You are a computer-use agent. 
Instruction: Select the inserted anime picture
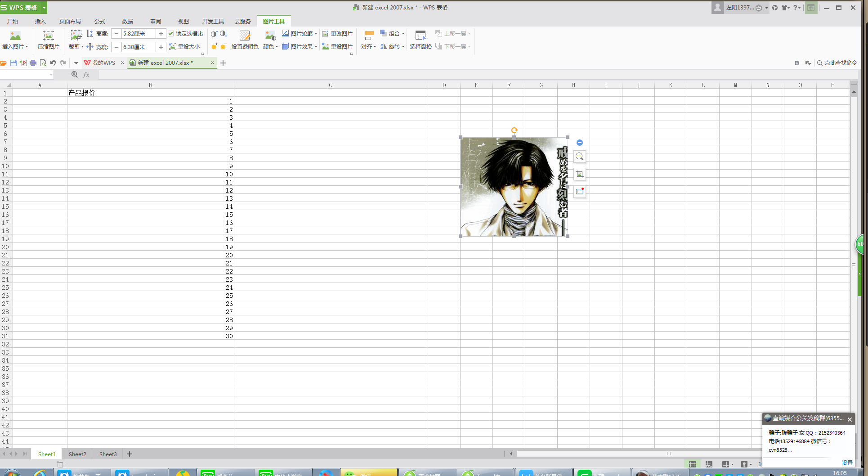[x=514, y=187]
